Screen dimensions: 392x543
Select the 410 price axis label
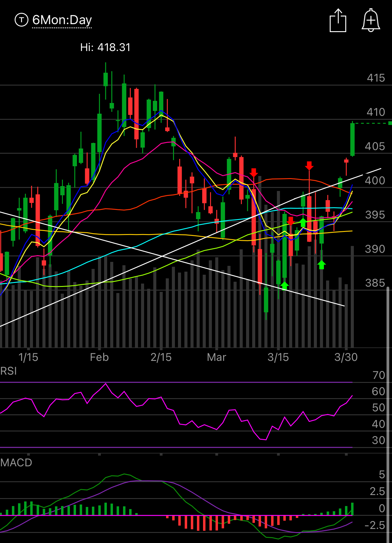pos(376,112)
